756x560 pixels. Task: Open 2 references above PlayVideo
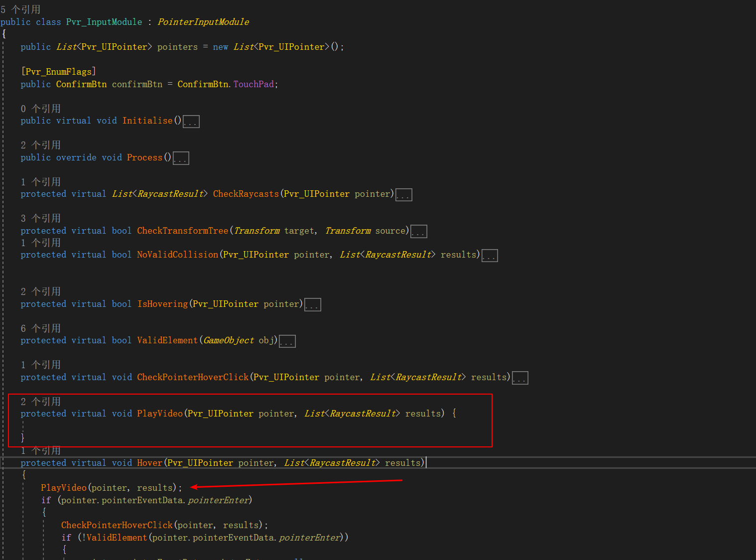pyautogui.click(x=40, y=401)
